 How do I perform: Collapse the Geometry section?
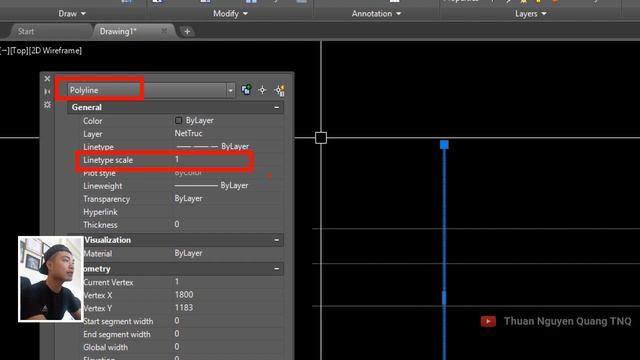[x=277, y=269]
